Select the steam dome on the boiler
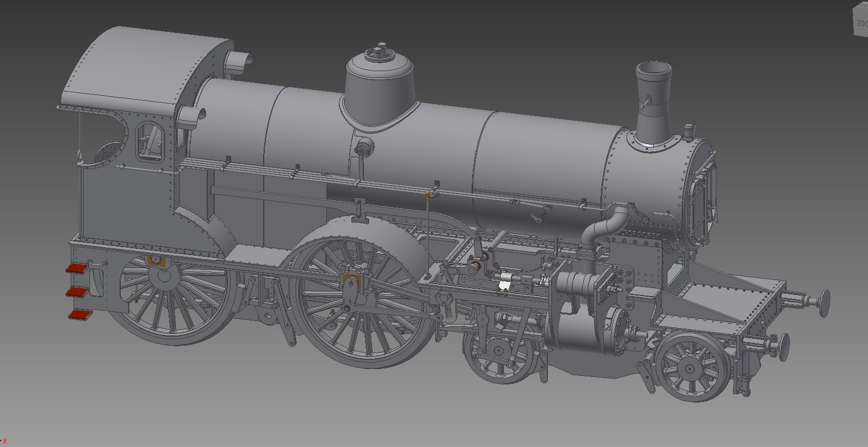The height and width of the screenshot is (447, 868). [x=379, y=91]
